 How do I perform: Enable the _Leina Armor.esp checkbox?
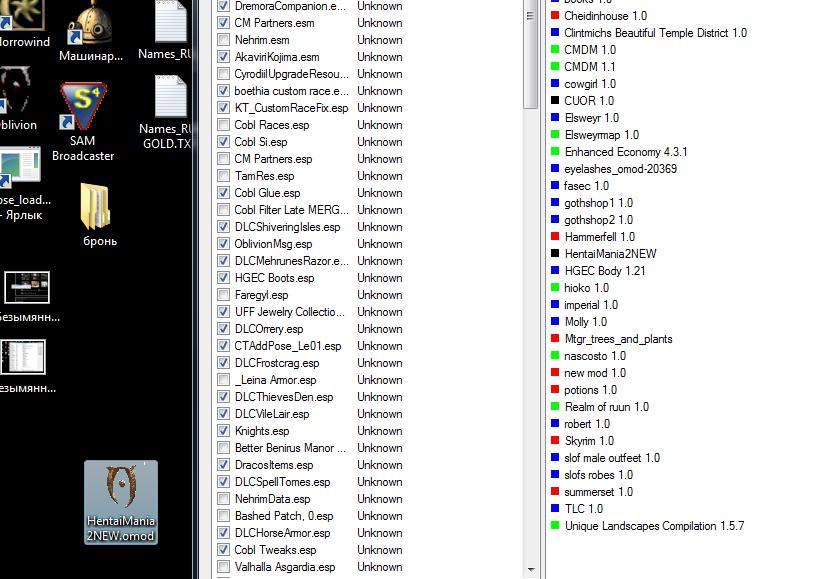224,380
